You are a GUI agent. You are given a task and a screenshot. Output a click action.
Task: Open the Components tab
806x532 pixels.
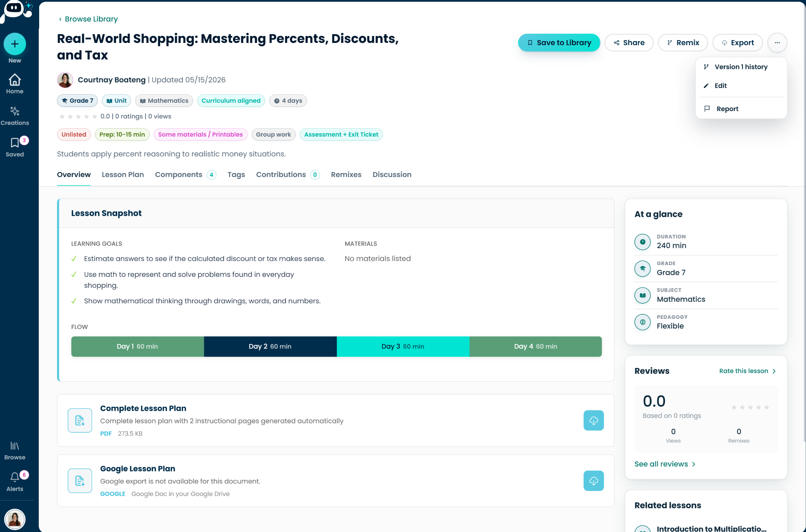[185, 175]
